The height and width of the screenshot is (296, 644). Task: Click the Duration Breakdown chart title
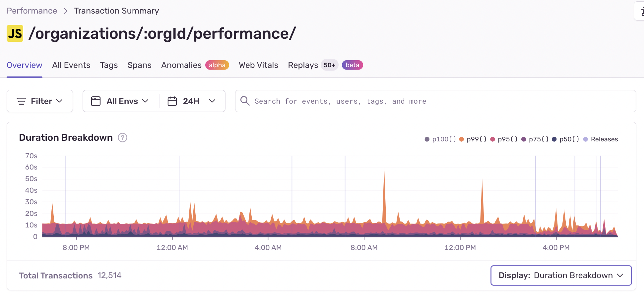point(66,137)
